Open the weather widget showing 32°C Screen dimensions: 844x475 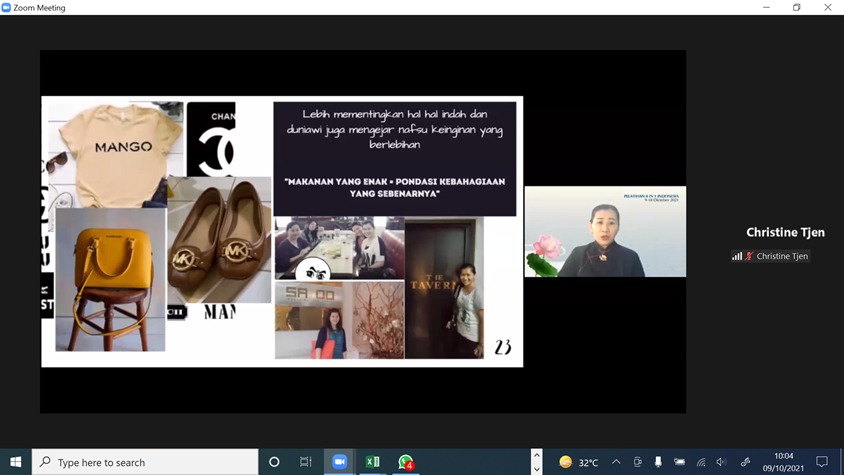coord(579,462)
